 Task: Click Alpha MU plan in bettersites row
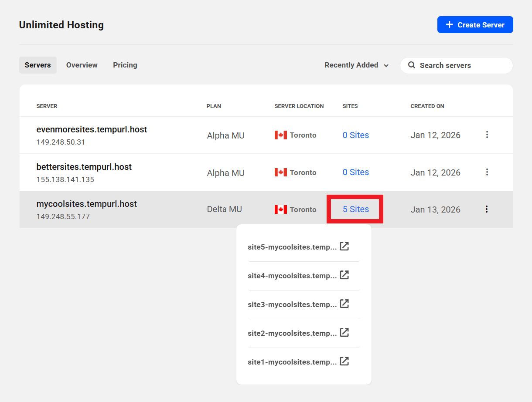226,173
